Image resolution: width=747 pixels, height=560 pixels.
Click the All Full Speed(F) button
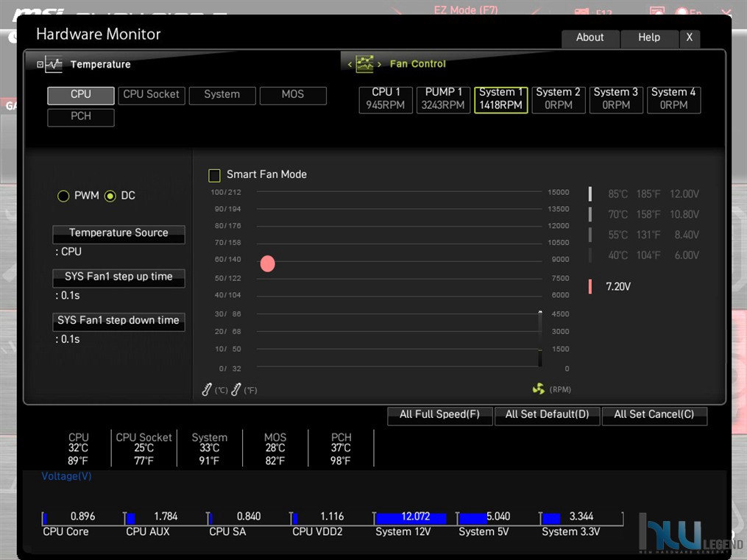coord(439,415)
